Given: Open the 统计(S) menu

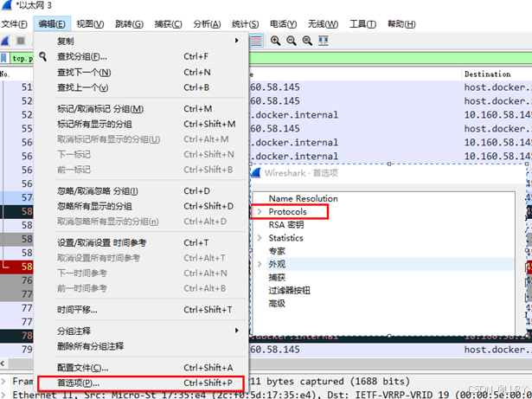Looking at the screenshot, I should click(x=245, y=24).
